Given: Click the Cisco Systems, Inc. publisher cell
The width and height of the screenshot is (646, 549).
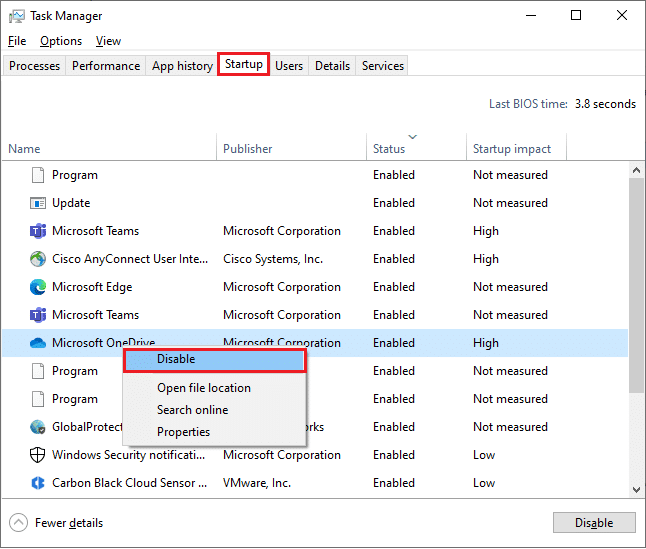Looking at the screenshot, I should click(x=273, y=259).
